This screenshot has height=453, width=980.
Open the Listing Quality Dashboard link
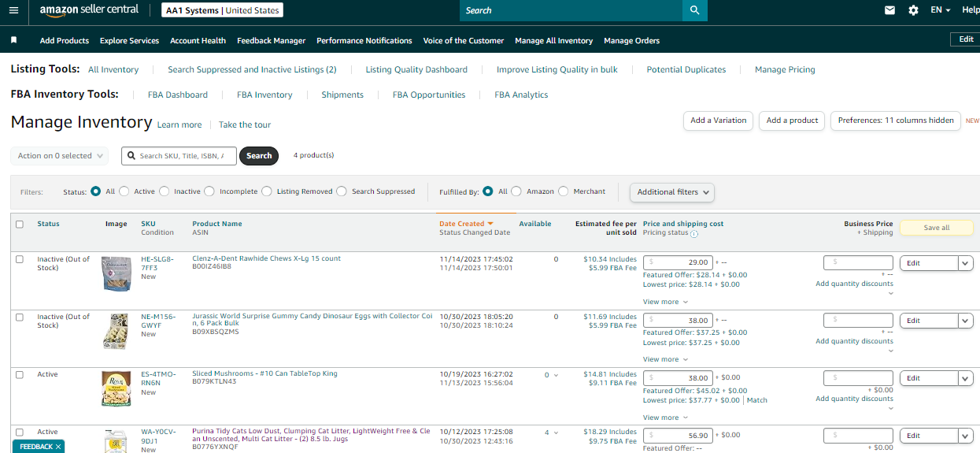416,69
